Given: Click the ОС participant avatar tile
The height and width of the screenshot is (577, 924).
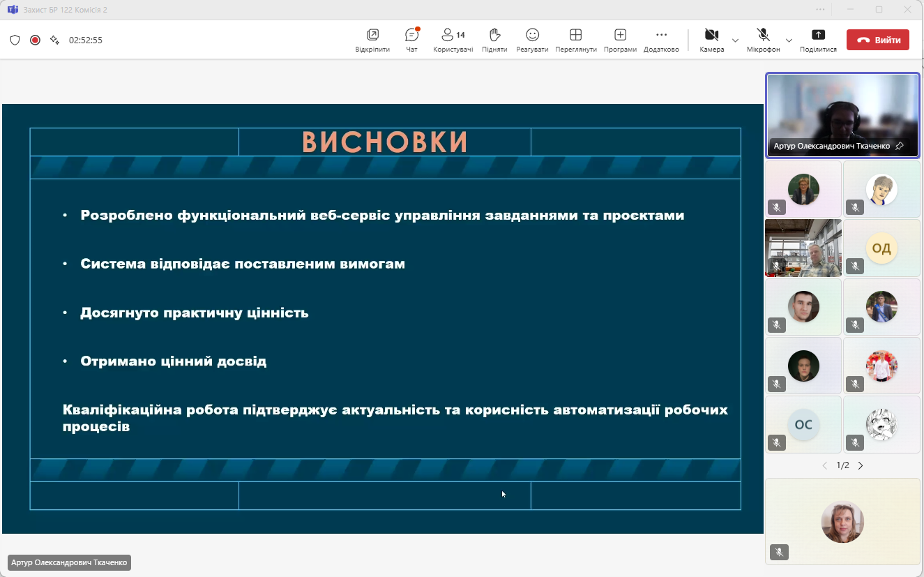Looking at the screenshot, I should [803, 425].
